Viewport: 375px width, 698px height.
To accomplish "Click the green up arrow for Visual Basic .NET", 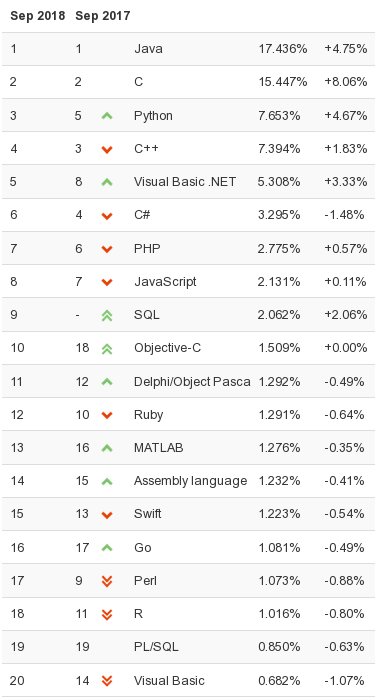I will point(107,182).
